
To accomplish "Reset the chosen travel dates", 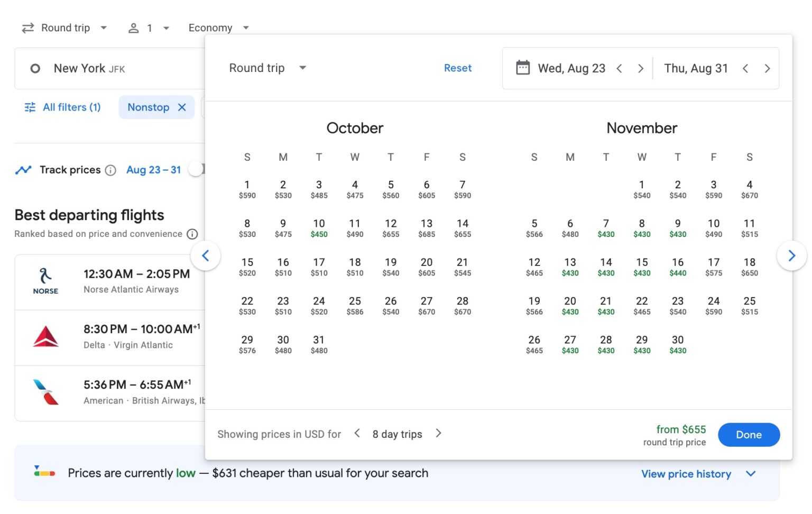I will click(x=458, y=68).
